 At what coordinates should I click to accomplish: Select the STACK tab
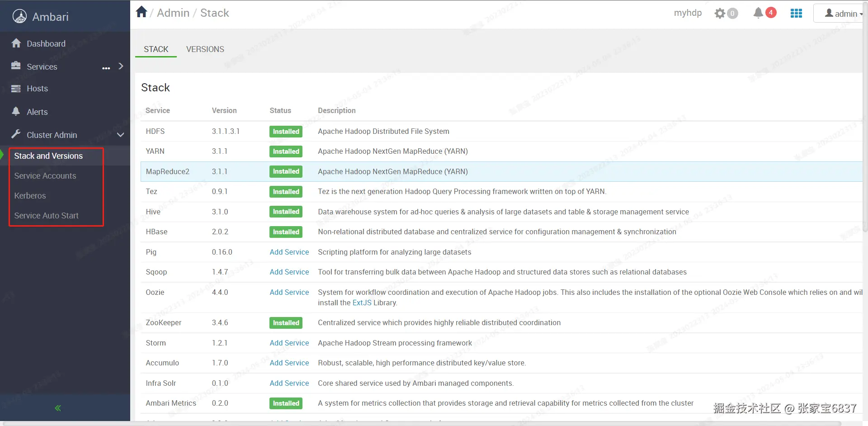(x=156, y=49)
